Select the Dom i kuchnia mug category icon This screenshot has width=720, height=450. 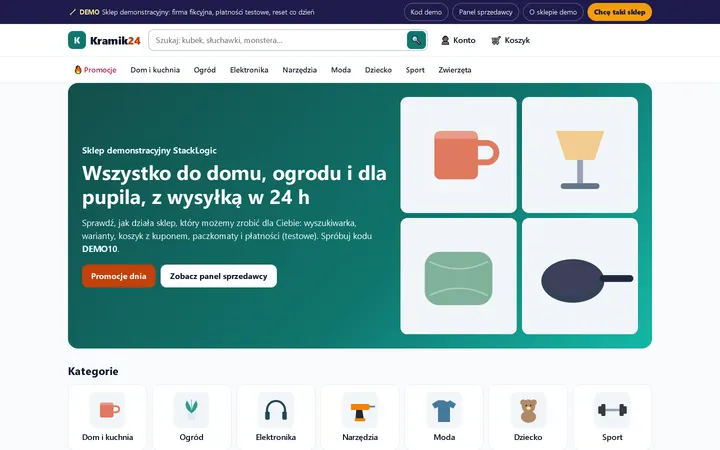[x=107, y=410]
